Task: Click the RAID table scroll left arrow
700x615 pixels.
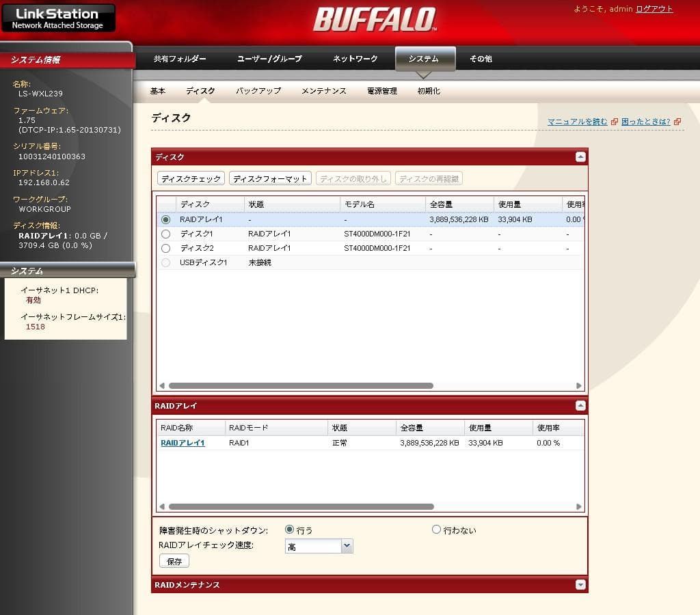Action: tap(162, 506)
